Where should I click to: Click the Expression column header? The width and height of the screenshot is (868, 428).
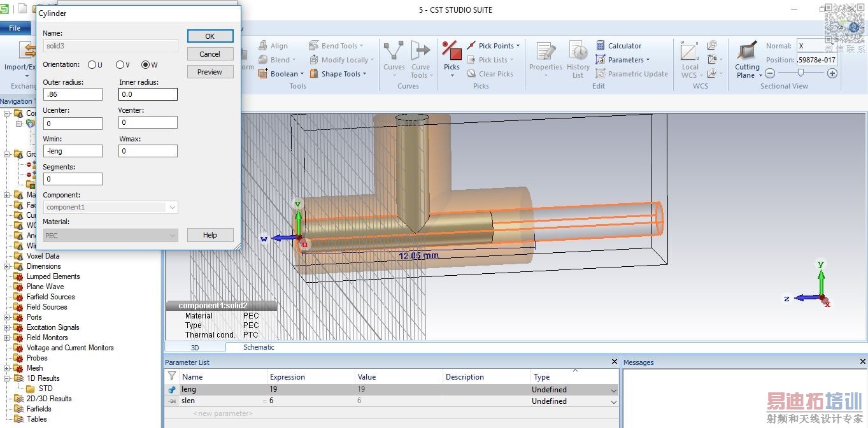[x=311, y=376]
